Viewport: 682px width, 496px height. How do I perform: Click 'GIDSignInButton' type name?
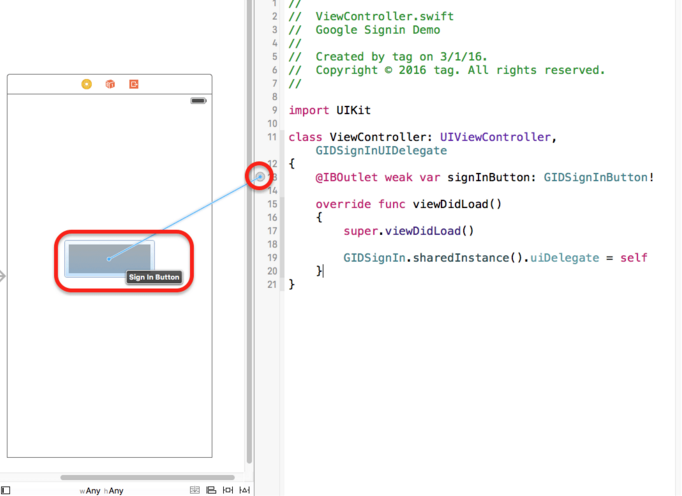point(595,178)
